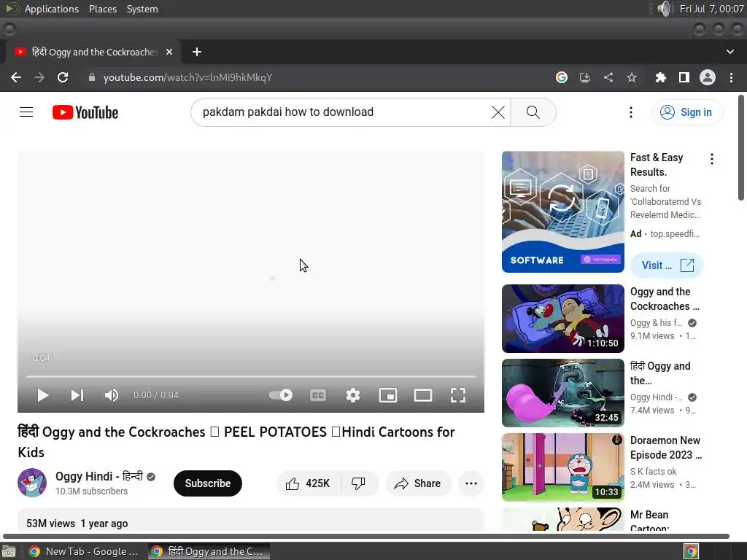Viewport: 747px width, 560px height.
Task: Open Google icon in address bar
Action: click(562, 77)
